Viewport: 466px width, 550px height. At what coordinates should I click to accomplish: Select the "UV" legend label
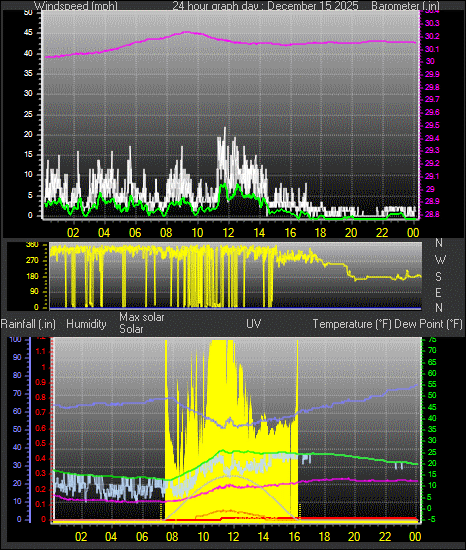pos(254,324)
